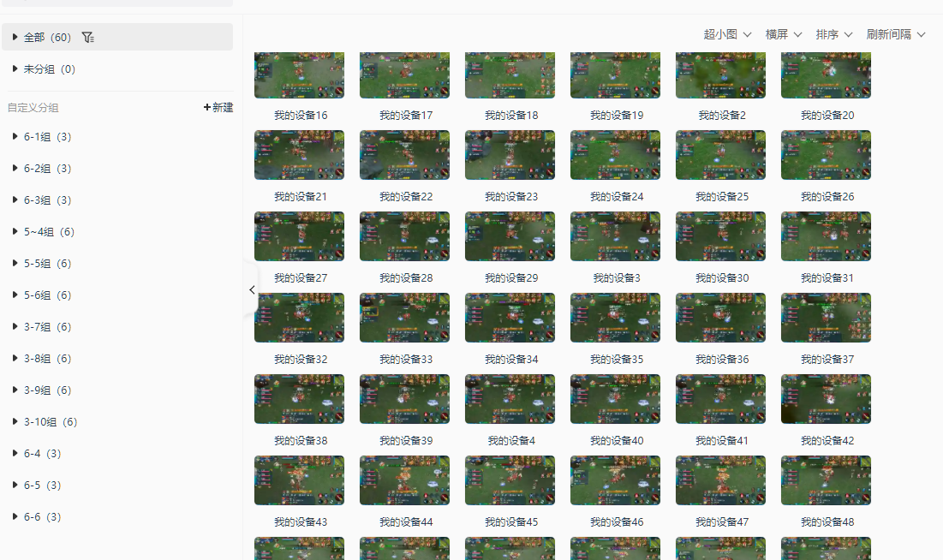Open the 我的设备21 screen thumbnail
The height and width of the screenshot is (560, 943).
click(299, 155)
